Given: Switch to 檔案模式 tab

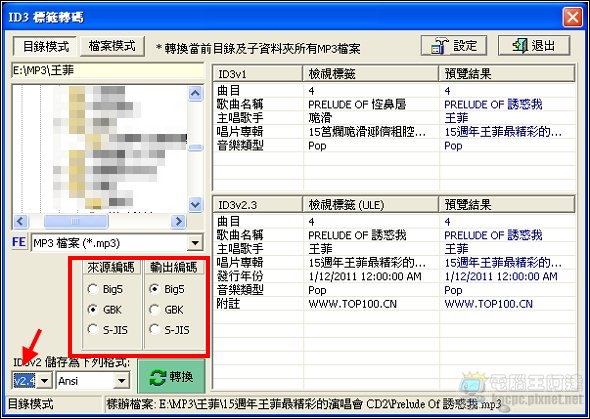Looking at the screenshot, I should pyautogui.click(x=112, y=46).
